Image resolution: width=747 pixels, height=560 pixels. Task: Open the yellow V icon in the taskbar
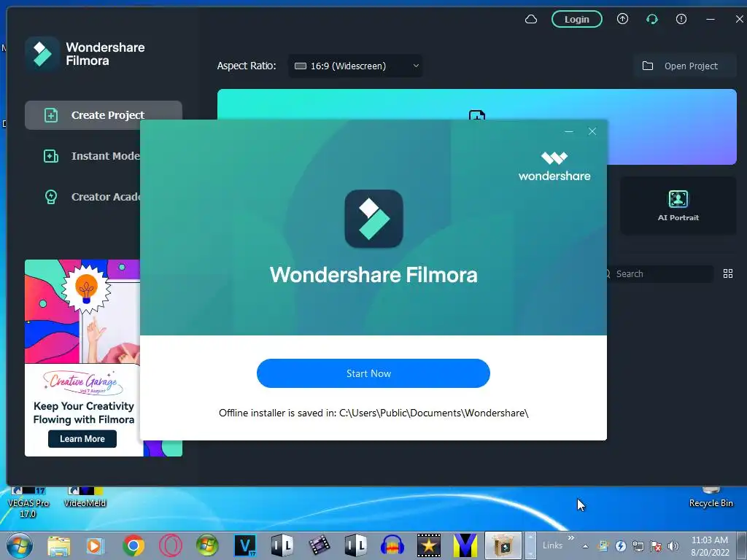pyautogui.click(x=465, y=545)
